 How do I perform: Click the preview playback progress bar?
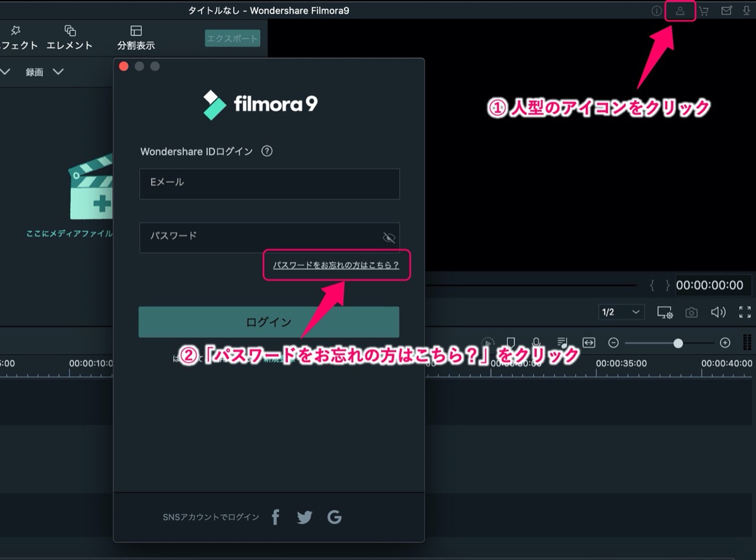pyautogui.click(x=530, y=285)
